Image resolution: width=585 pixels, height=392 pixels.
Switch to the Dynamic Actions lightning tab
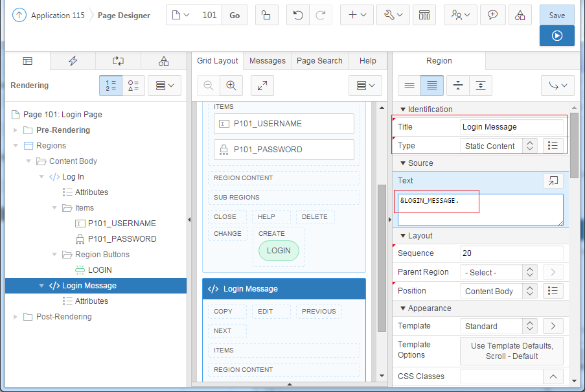tap(73, 61)
